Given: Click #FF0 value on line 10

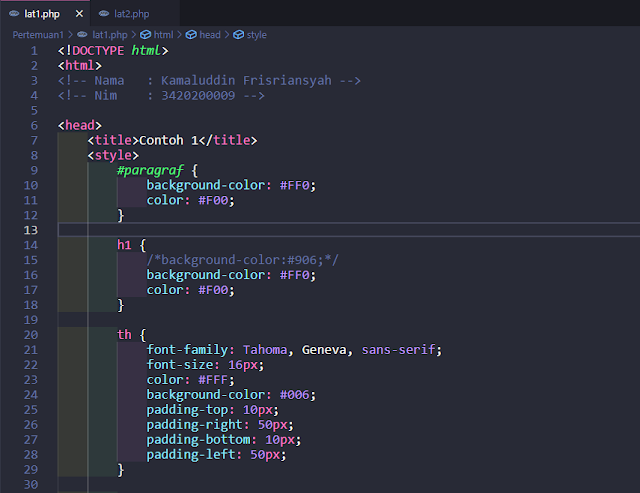Looking at the screenshot, I should pos(295,185).
